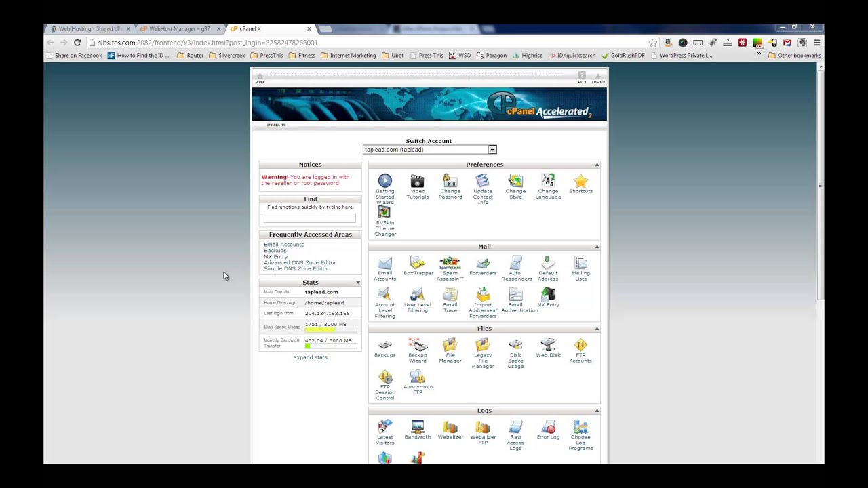Image resolution: width=868 pixels, height=488 pixels.
Task: Collapse the Files section
Action: point(597,329)
